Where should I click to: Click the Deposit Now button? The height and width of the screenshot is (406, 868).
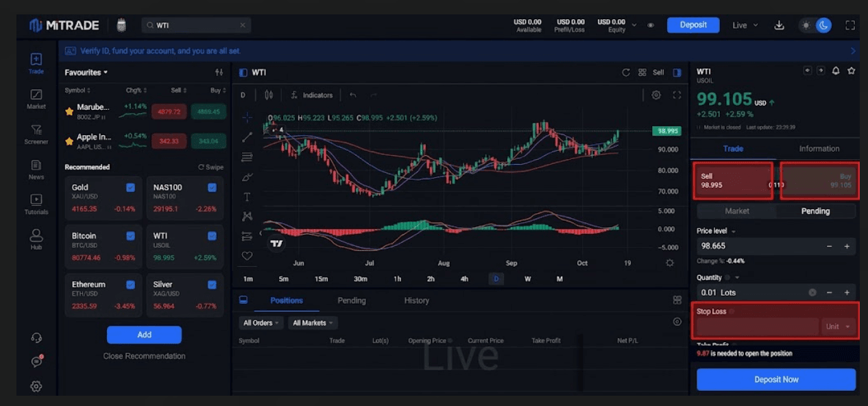point(776,379)
